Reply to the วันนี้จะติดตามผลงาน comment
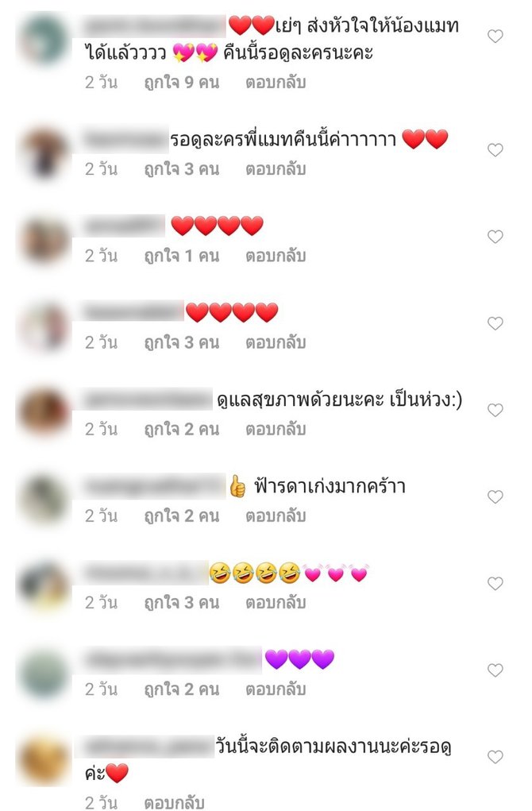This screenshot has width=532, height=811. coord(174,802)
